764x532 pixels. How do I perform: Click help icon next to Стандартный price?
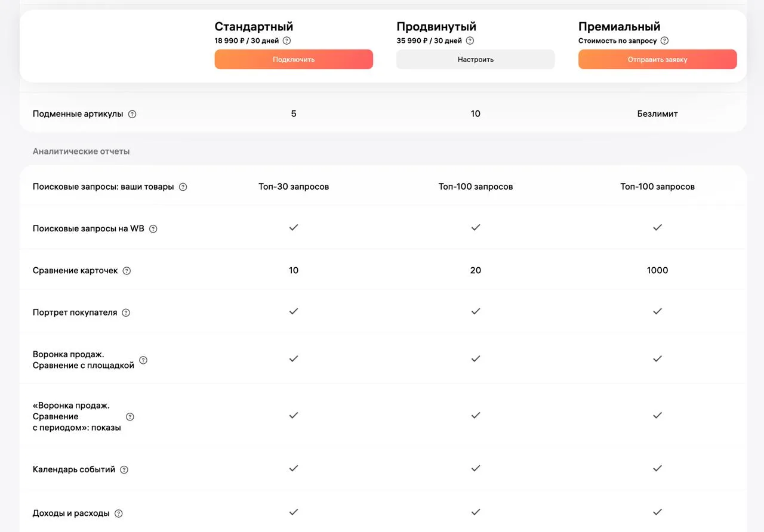tap(286, 41)
